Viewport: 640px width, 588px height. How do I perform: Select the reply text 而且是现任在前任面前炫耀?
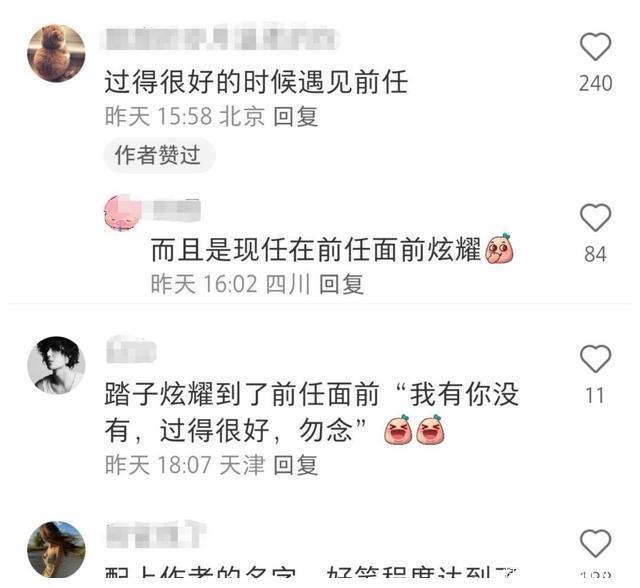[316, 249]
